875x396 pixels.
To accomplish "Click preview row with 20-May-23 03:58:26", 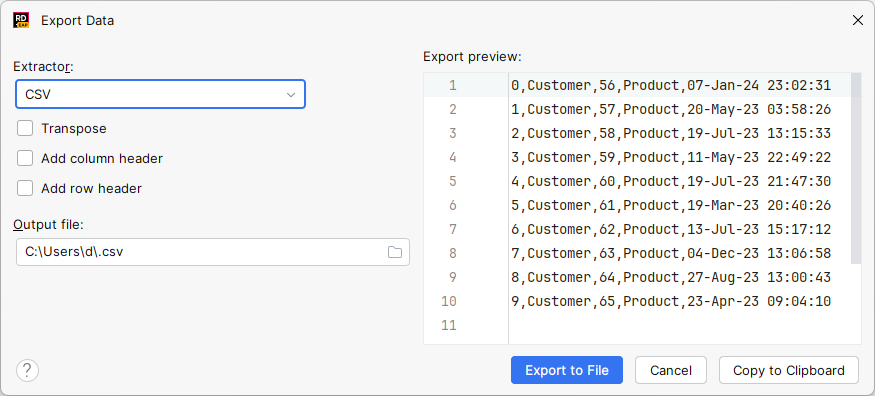I will 671,109.
